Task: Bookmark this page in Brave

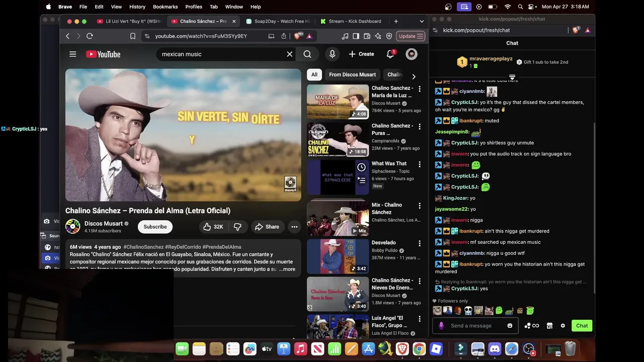Action: pyautogui.click(x=133, y=36)
